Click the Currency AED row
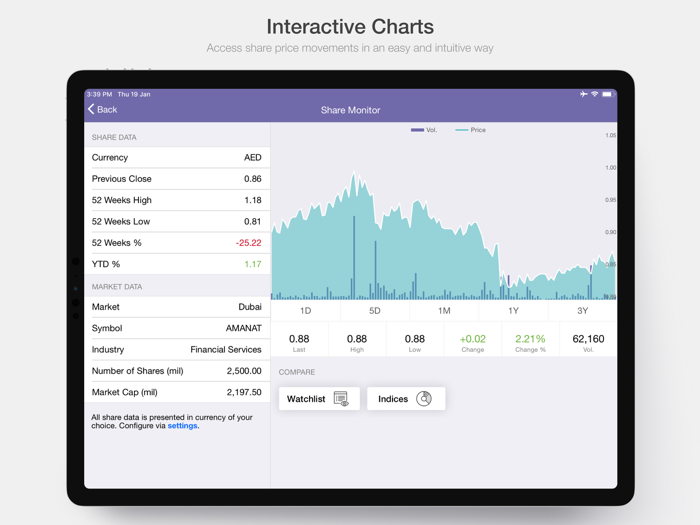The width and height of the screenshot is (700, 525). (177, 158)
